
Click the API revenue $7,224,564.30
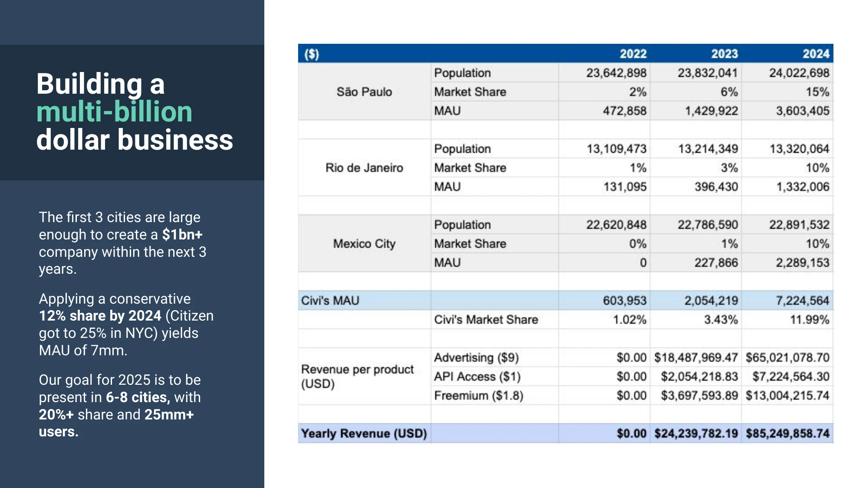point(791,377)
